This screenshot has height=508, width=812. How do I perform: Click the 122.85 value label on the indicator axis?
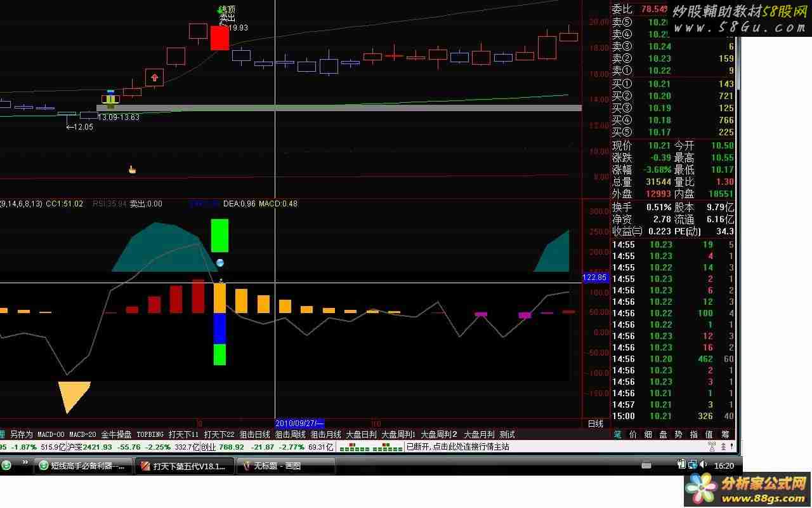(594, 277)
